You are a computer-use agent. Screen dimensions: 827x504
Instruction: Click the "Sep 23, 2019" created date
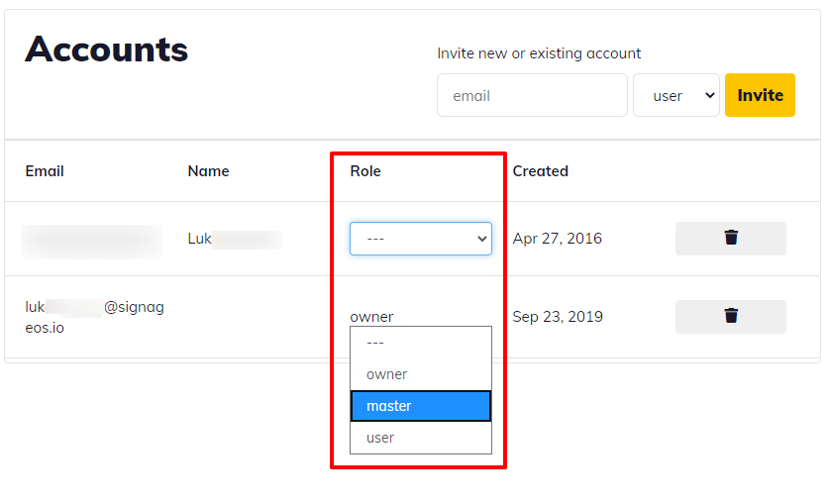[558, 317]
